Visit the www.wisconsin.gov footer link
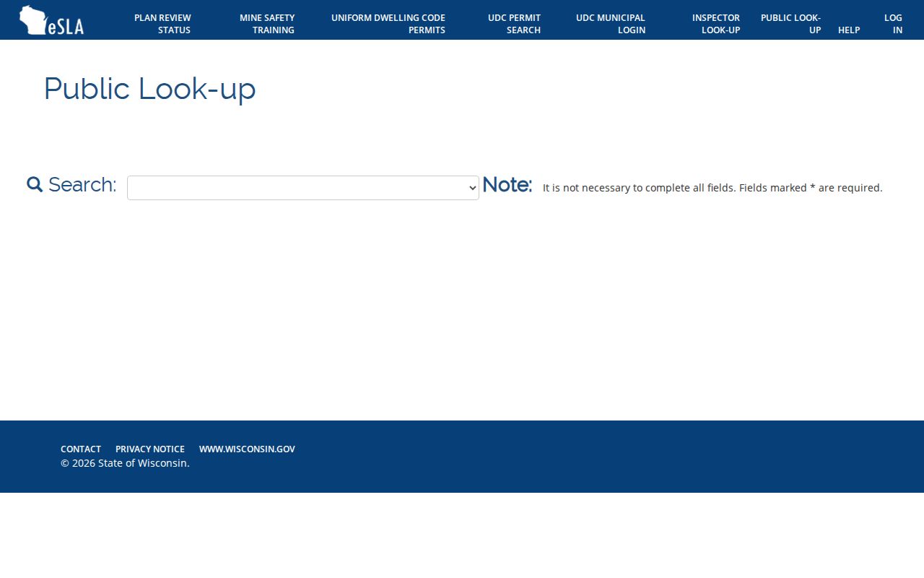Screen dimensions: 924x578 tap(247, 449)
